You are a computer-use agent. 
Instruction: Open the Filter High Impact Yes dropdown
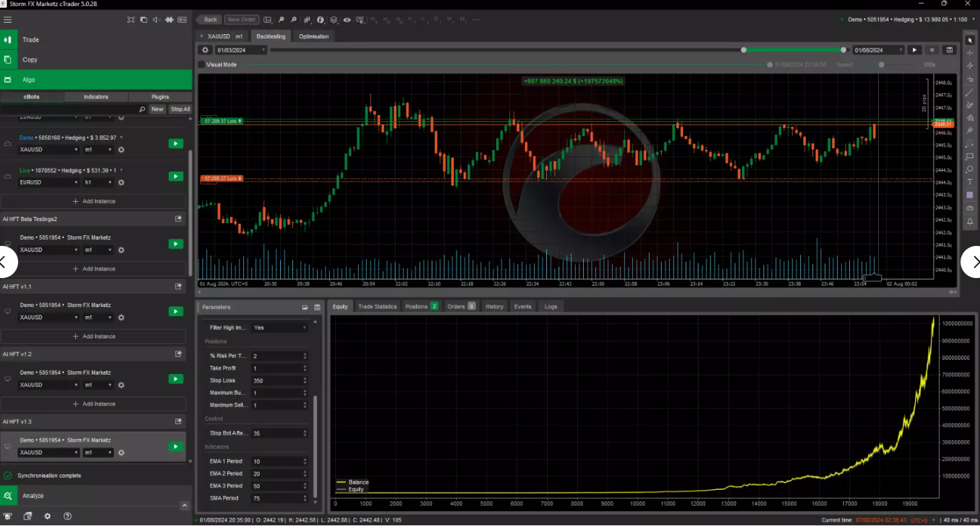[x=280, y=328]
